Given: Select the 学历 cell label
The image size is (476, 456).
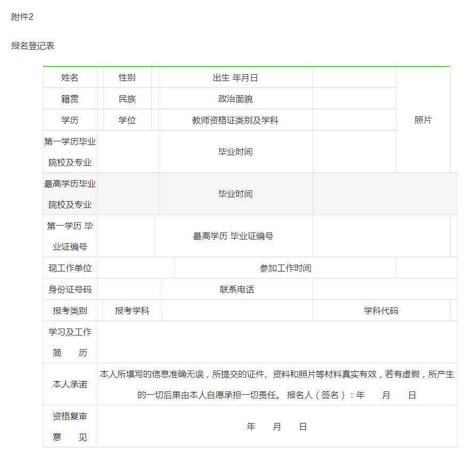Looking at the screenshot, I should coord(70,120).
